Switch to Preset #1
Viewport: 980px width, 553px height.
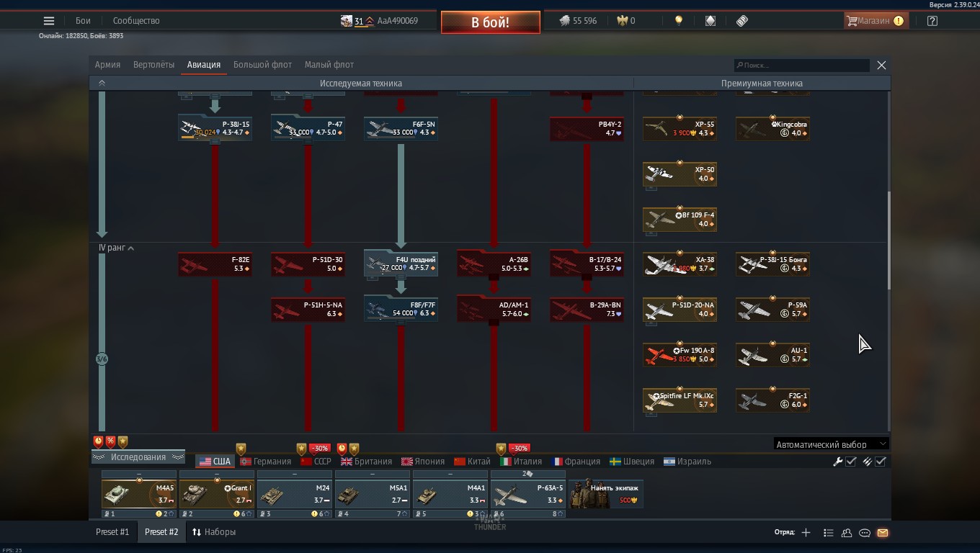[112, 532]
